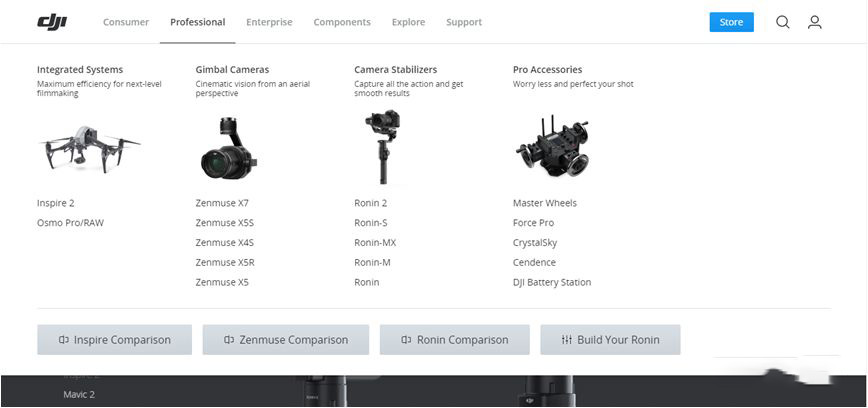This screenshot has height=408, width=868.
Task: Open the search magnifier icon
Action: [782, 22]
